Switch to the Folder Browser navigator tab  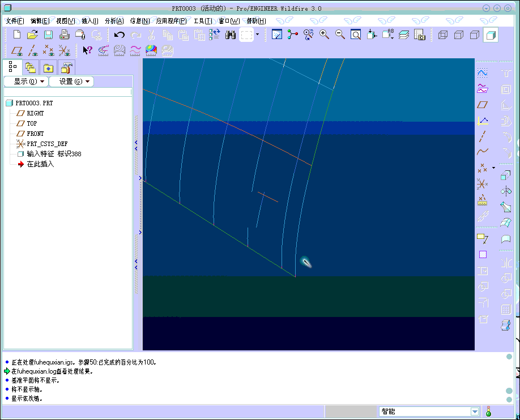click(31, 67)
